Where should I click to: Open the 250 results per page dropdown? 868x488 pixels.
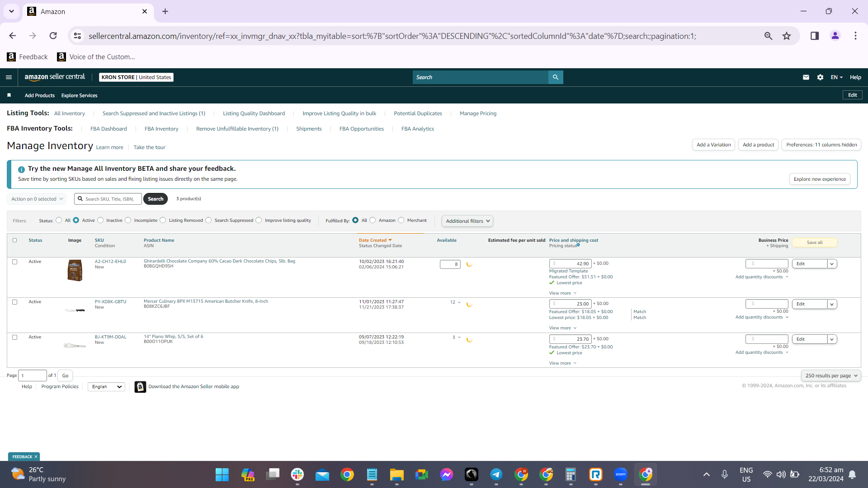click(x=831, y=375)
